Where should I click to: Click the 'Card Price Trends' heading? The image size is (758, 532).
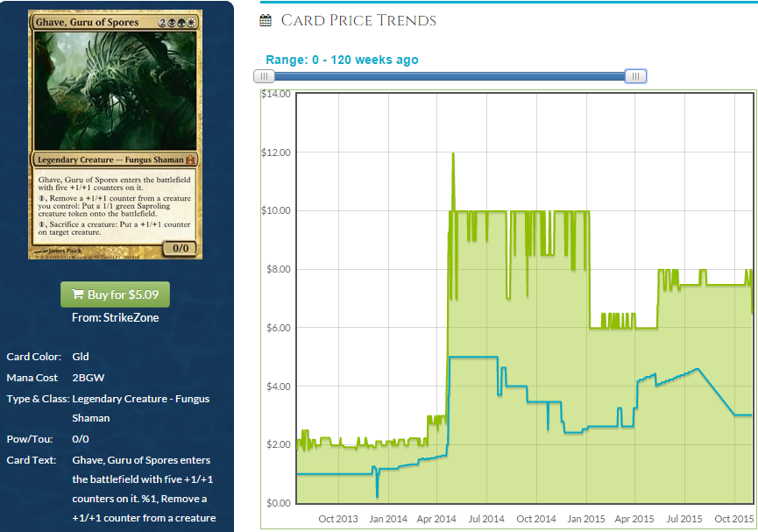[358, 20]
